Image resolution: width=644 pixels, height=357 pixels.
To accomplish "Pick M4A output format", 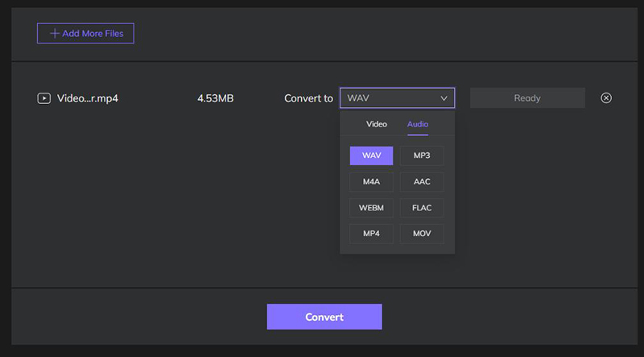I will tap(371, 181).
